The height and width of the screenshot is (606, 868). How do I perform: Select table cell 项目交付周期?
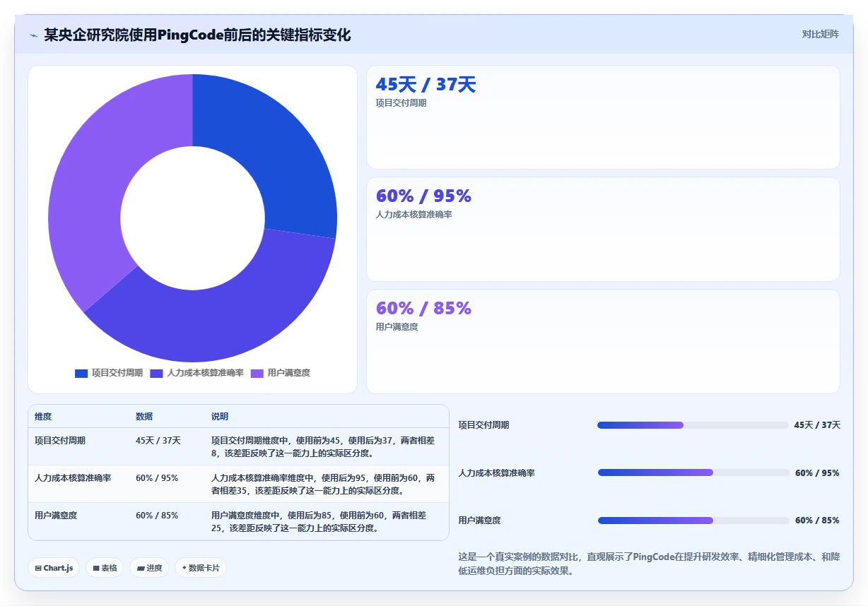coord(60,440)
